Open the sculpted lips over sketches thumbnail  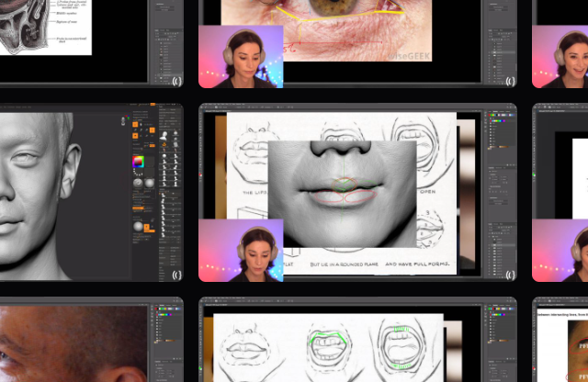coord(357,192)
